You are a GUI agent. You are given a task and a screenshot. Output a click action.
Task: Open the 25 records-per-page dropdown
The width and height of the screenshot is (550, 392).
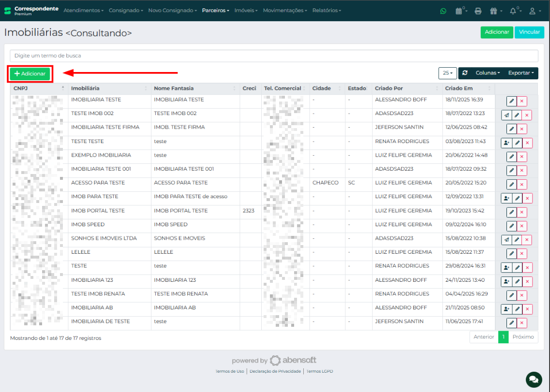[x=447, y=73]
